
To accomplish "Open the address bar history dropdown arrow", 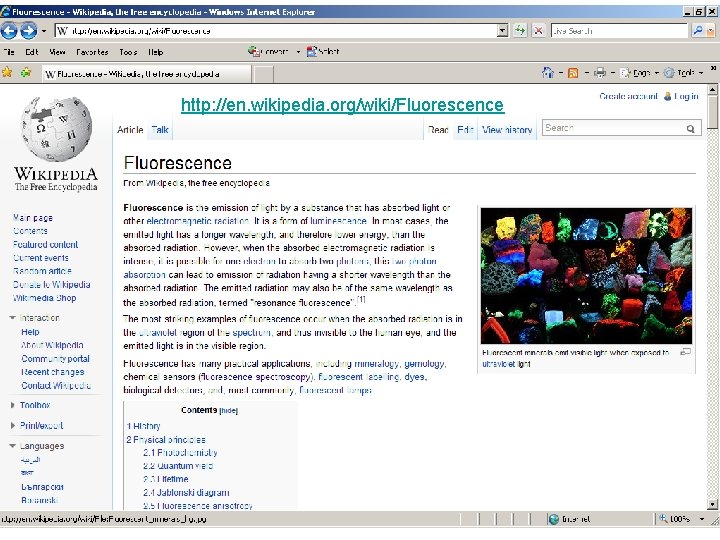I will point(503,31).
